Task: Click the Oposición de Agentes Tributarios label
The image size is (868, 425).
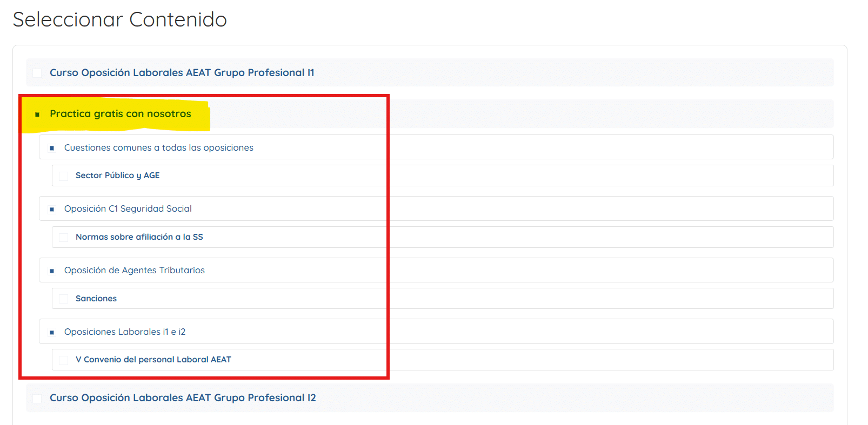Action: [134, 271]
